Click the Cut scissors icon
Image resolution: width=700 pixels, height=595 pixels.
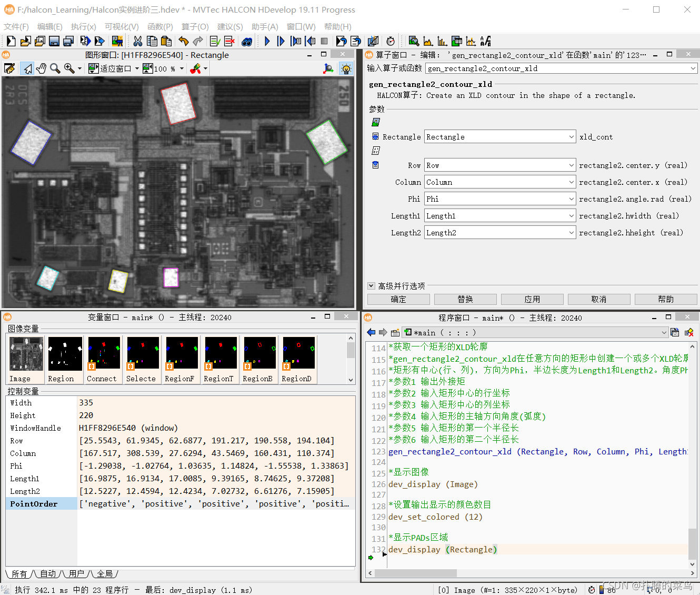click(x=138, y=41)
